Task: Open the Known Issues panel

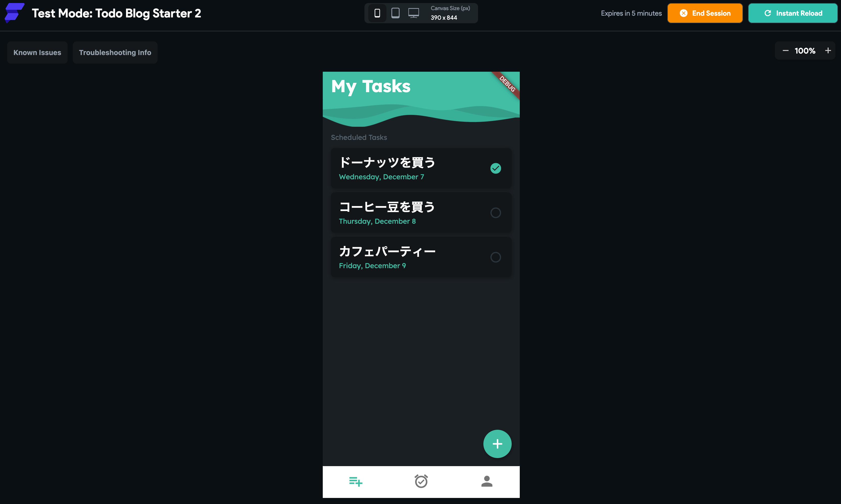Action: tap(37, 53)
